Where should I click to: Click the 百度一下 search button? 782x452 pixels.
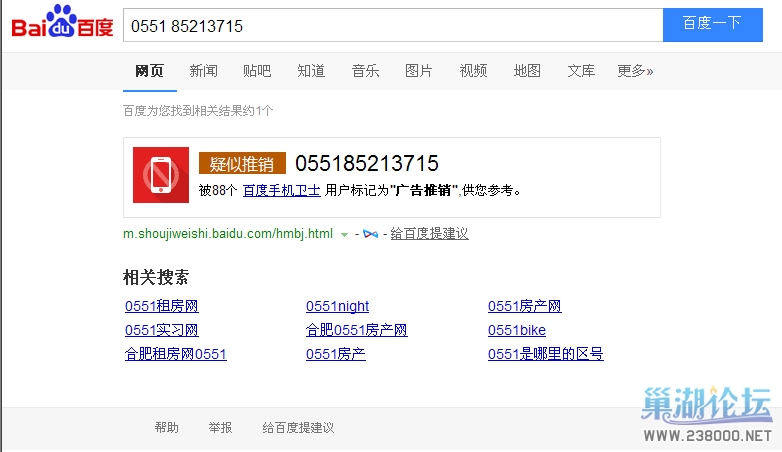pos(713,25)
